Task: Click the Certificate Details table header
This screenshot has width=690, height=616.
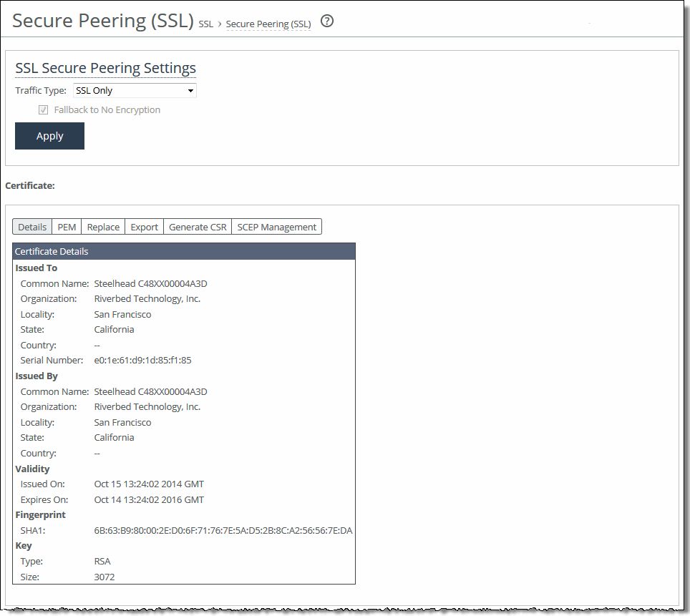Action: pyautogui.click(x=183, y=251)
